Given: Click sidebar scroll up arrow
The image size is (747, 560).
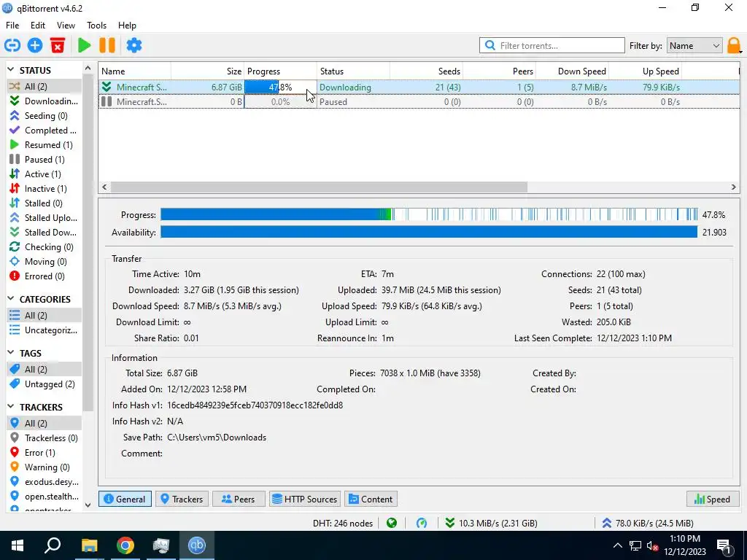Looking at the screenshot, I should click(88, 69).
